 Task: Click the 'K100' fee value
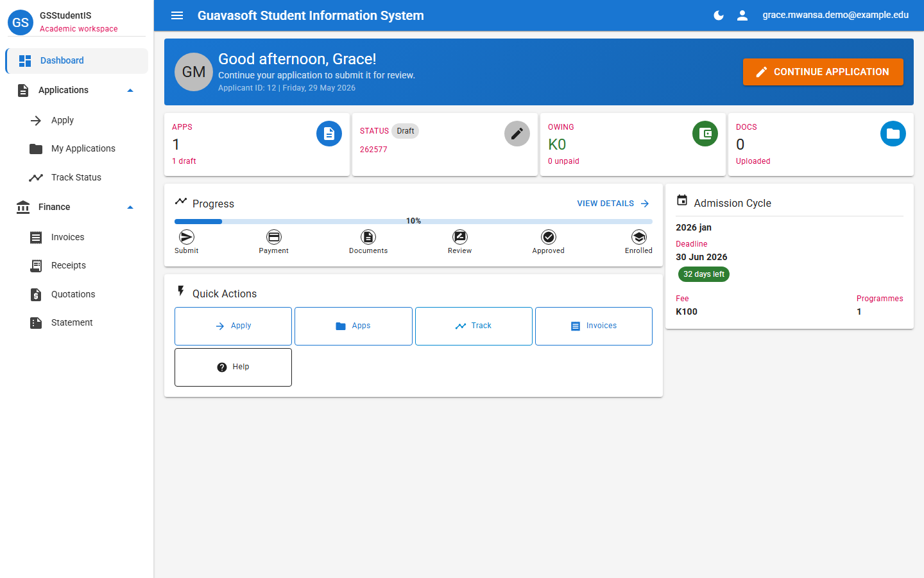coord(687,311)
